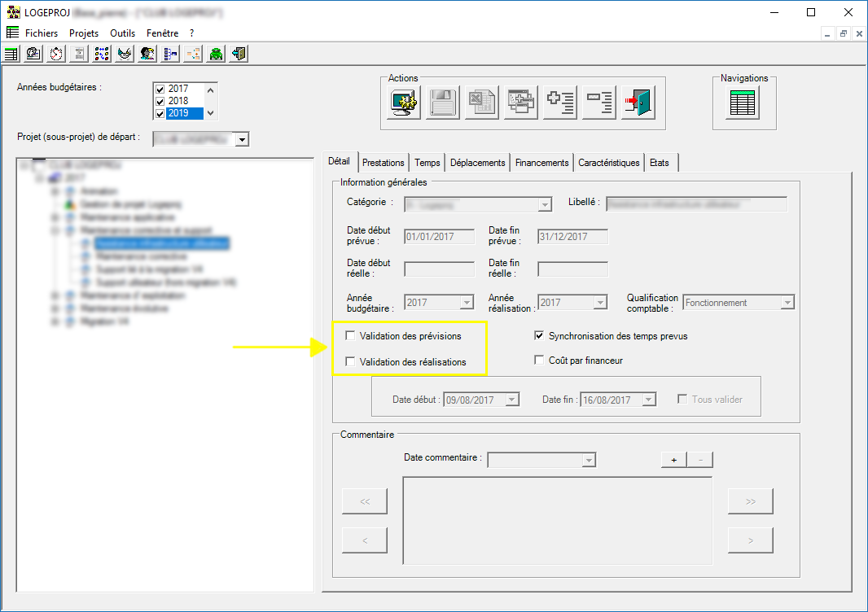
Task: Switch to the Prestations tab
Action: [x=383, y=163]
